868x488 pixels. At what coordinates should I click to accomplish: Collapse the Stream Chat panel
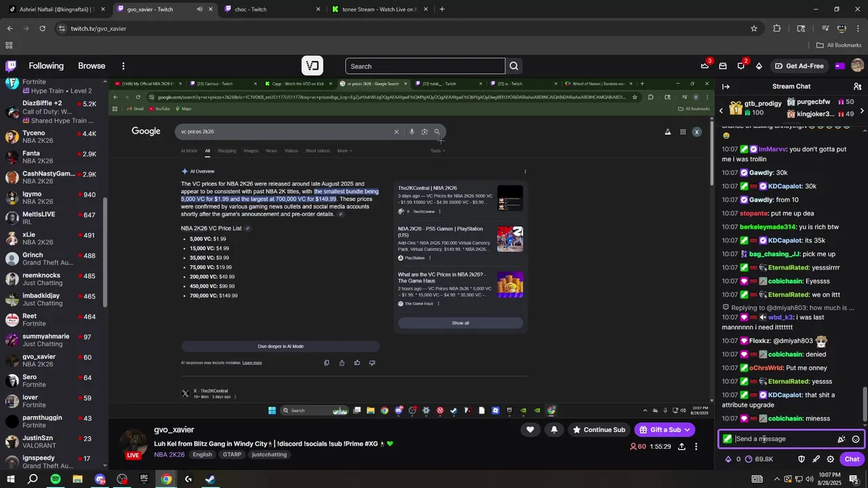click(726, 86)
